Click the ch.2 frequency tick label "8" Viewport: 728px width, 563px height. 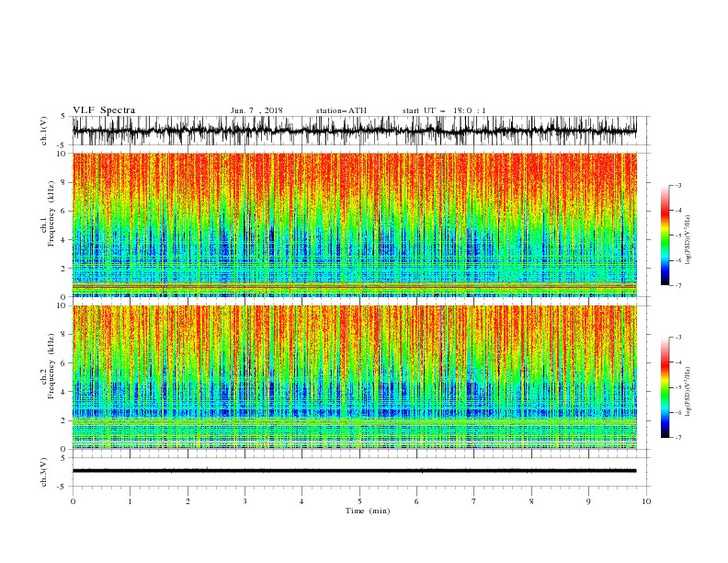click(x=64, y=335)
